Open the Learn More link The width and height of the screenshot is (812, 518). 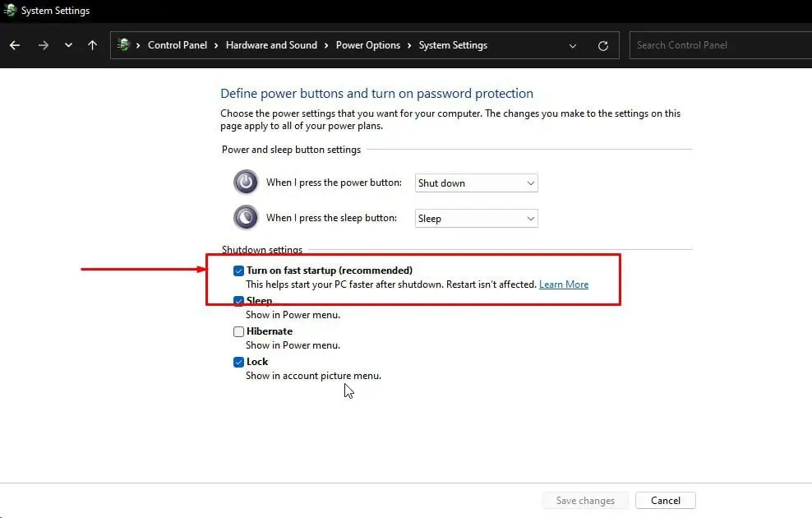[564, 284]
